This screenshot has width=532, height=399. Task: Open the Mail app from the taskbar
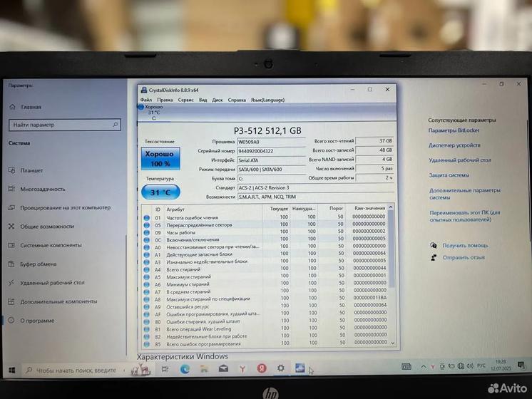click(223, 368)
